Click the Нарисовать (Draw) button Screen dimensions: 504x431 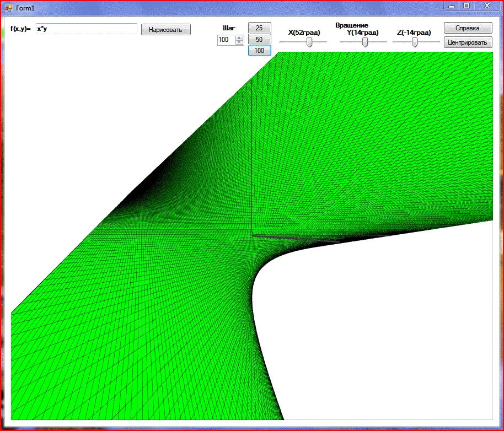coord(166,30)
